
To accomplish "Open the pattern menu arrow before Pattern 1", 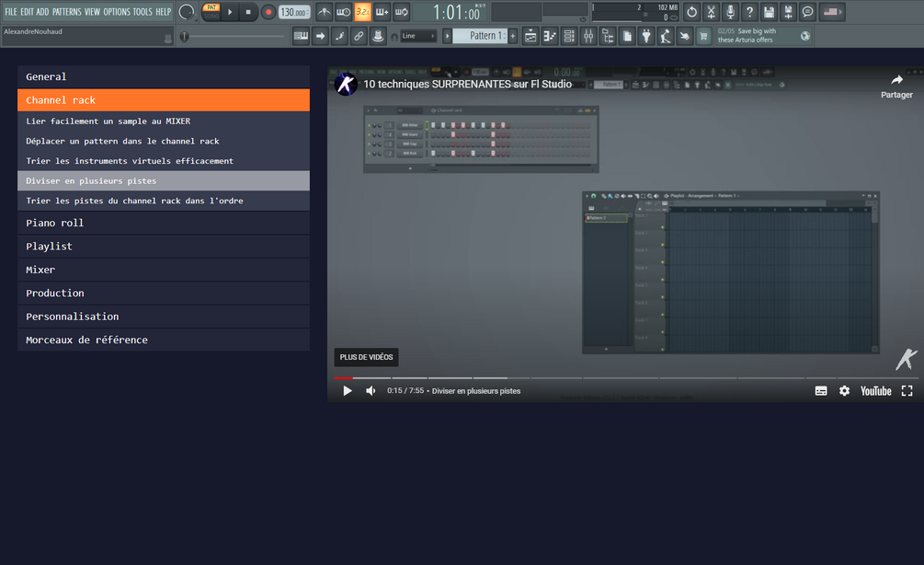I will pyautogui.click(x=447, y=36).
